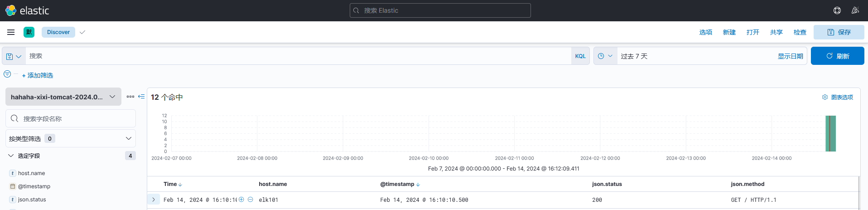Image resolution: width=868 pixels, height=210 pixels.
Task: Open the 共享 menu item
Action: pos(776,32)
